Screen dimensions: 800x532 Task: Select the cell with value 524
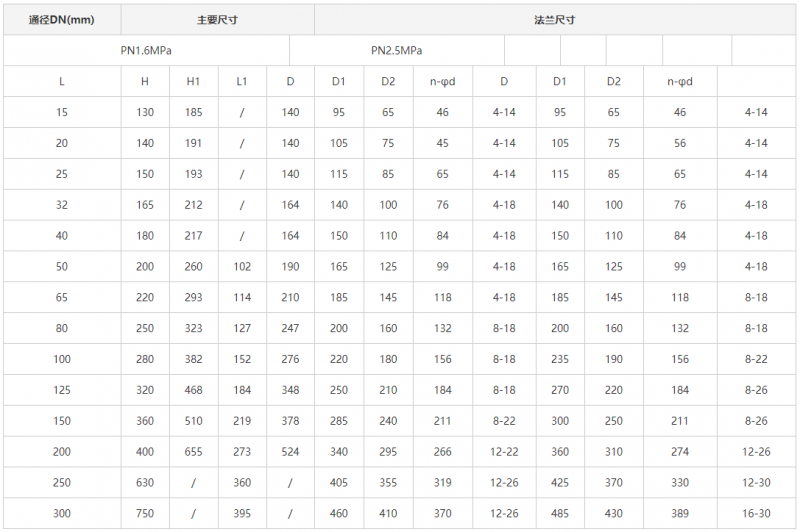click(x=290, y=451)
